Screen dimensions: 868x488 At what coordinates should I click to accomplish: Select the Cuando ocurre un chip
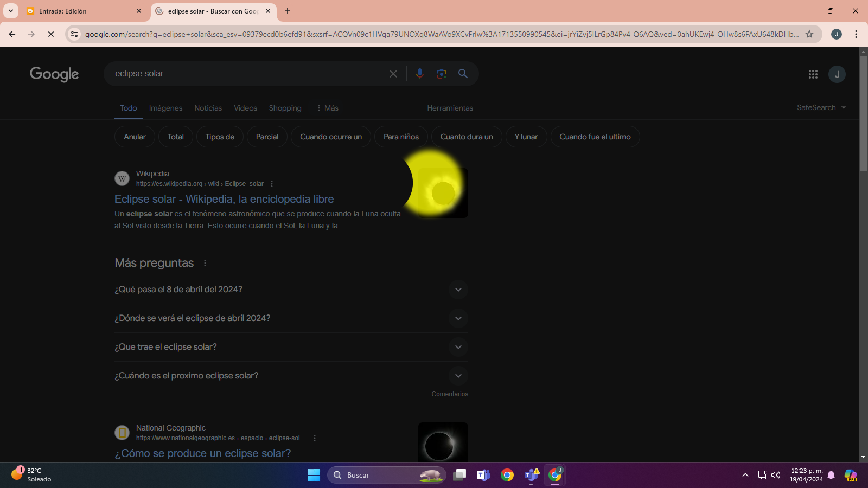331,137
